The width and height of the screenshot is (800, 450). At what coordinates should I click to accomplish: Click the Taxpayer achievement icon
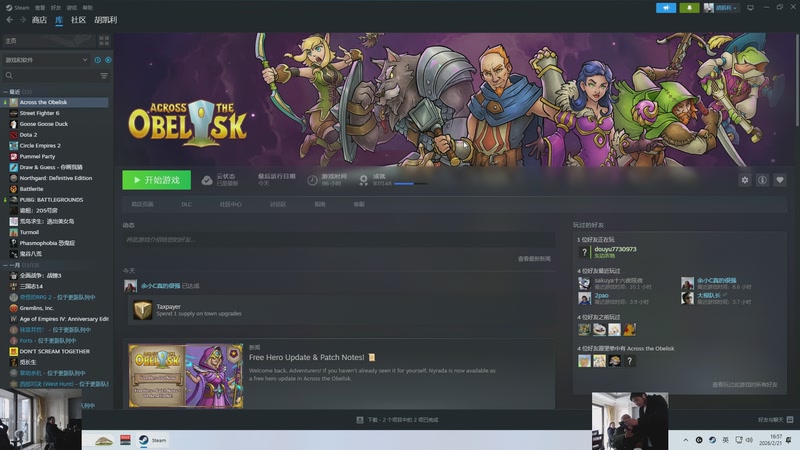coord(142,310)
